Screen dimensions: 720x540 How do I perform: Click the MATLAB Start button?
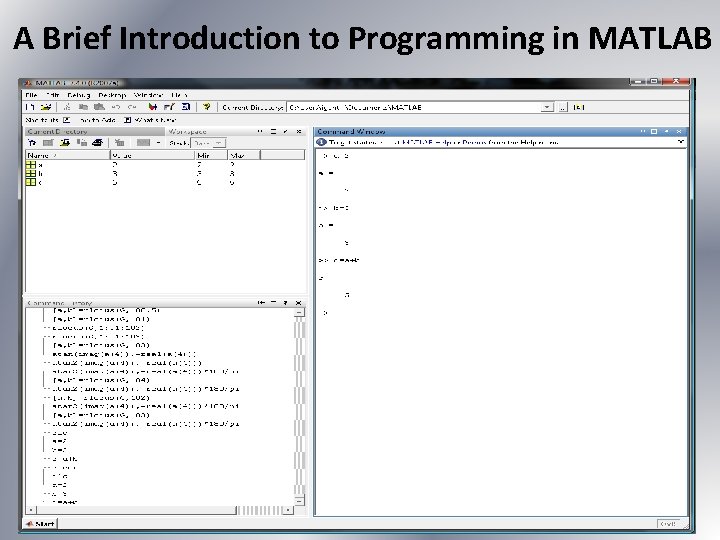click(x=40, y=524)
